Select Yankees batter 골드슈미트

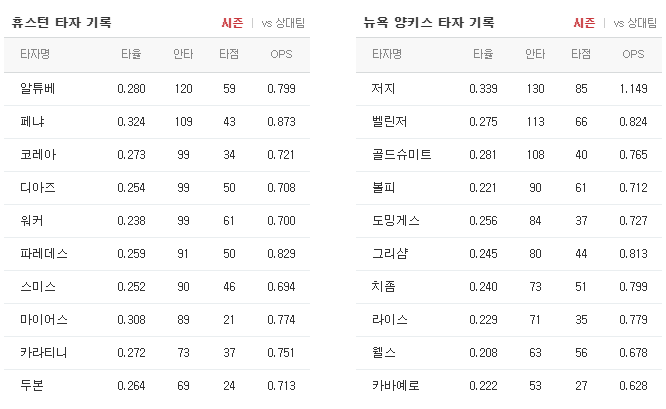401,155
